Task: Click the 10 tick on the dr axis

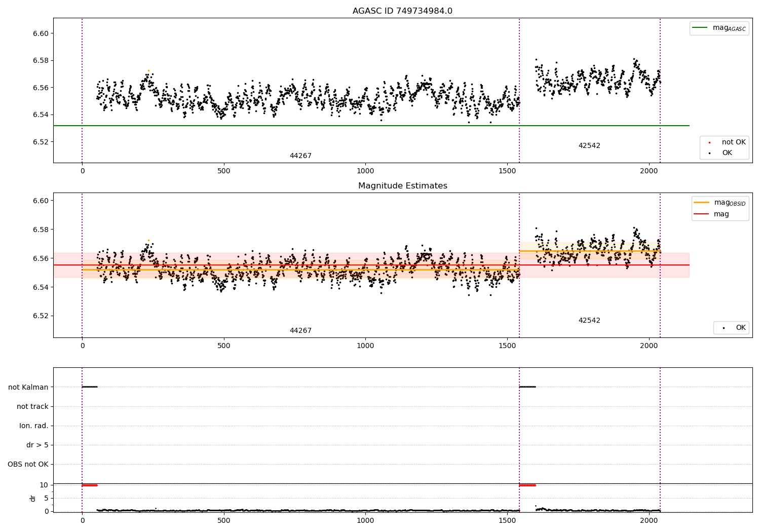Action: coord(45,485)
